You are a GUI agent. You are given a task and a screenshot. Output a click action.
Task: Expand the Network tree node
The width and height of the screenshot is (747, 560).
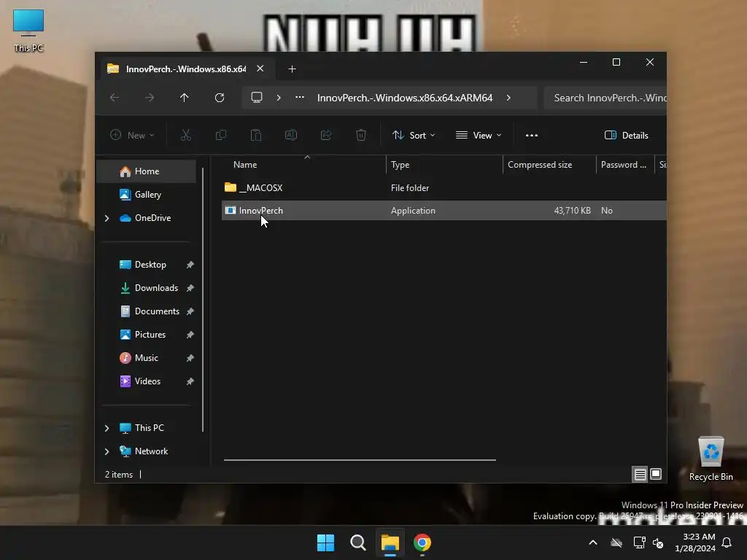(x=107, y=451)
